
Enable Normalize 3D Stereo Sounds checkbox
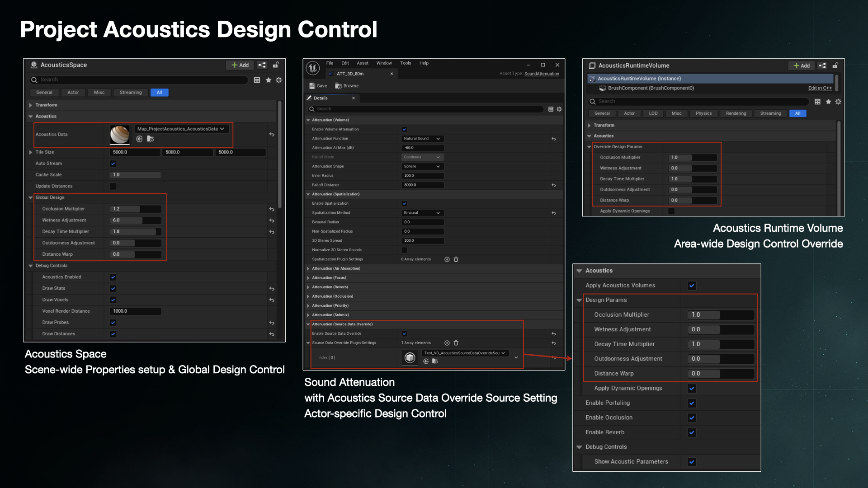pos(404,250)
